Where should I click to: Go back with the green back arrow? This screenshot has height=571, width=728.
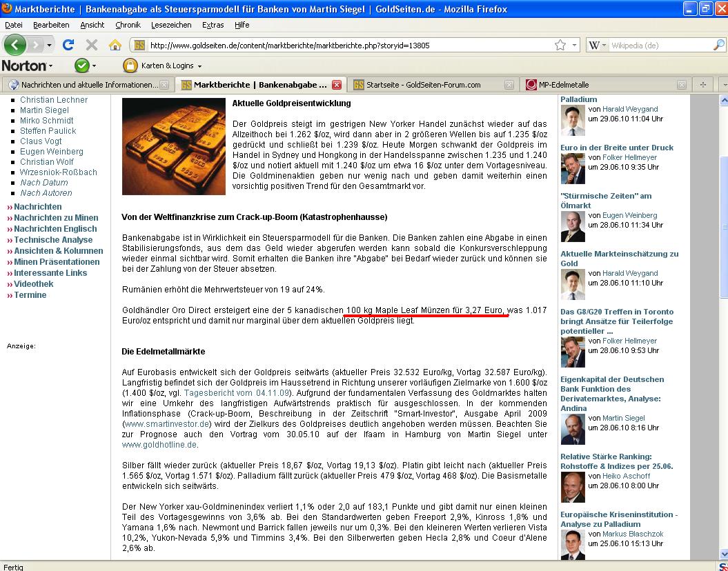click(15, 45)
